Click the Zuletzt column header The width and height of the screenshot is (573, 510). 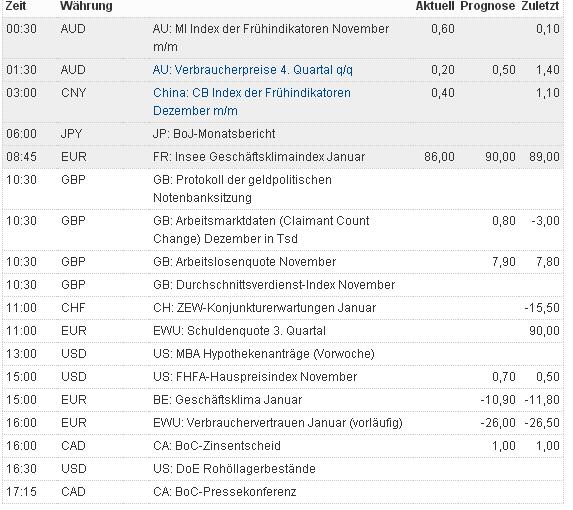[x=540, y=6]
